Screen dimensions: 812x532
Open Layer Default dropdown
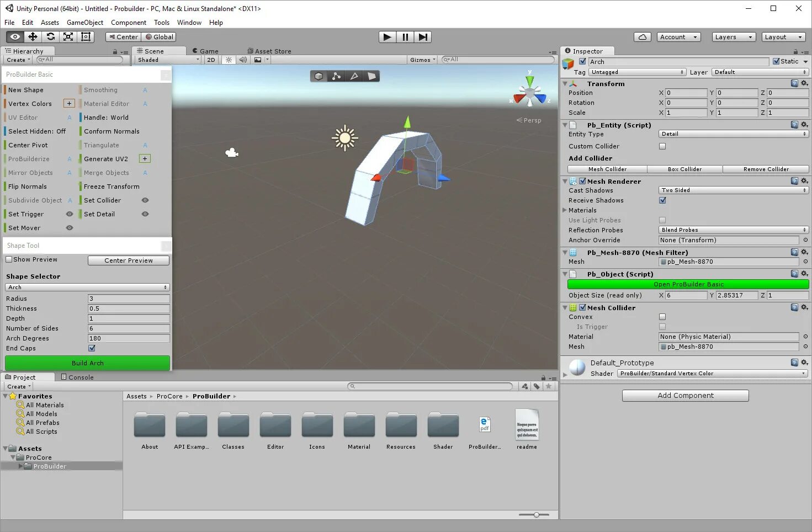tap(760, 72)
